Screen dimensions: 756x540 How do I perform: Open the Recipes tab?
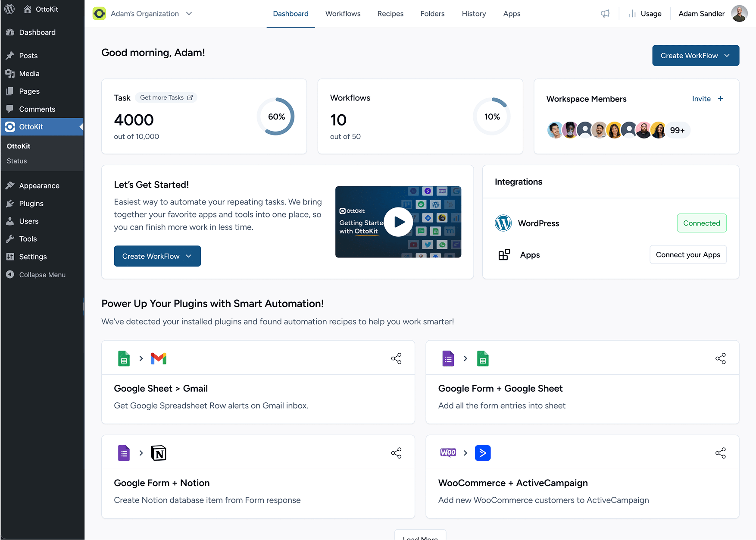pos(390,13)
